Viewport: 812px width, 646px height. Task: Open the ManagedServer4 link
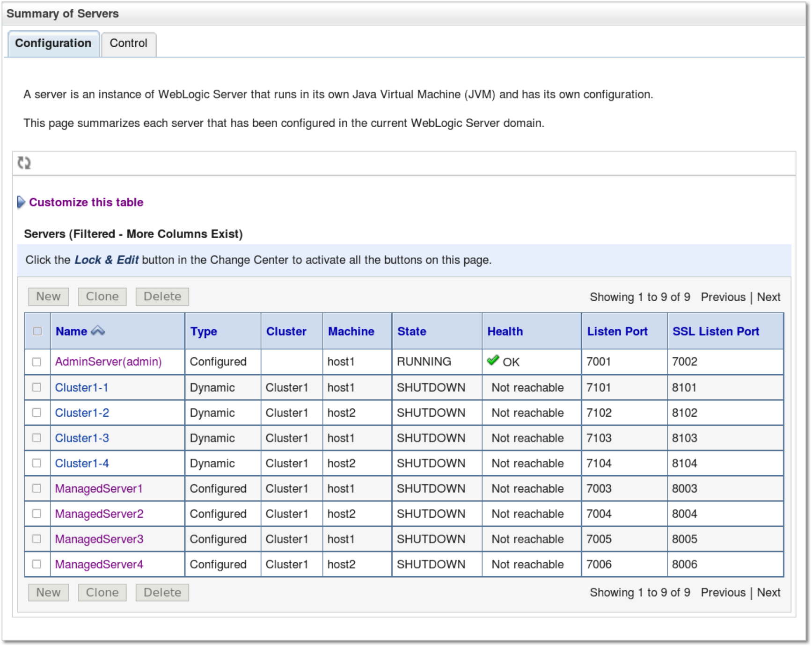[99, 564]
